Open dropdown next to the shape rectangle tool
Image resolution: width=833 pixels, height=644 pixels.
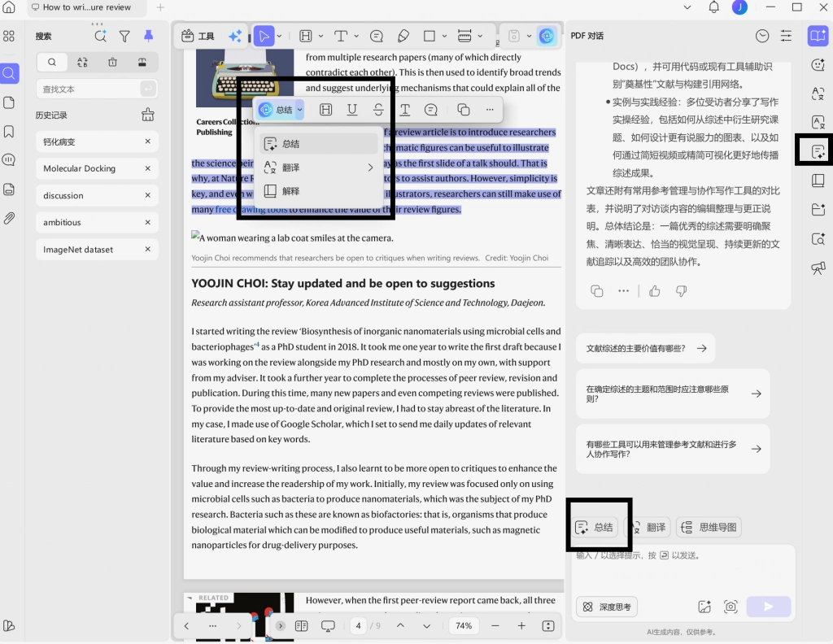[444, 36]
